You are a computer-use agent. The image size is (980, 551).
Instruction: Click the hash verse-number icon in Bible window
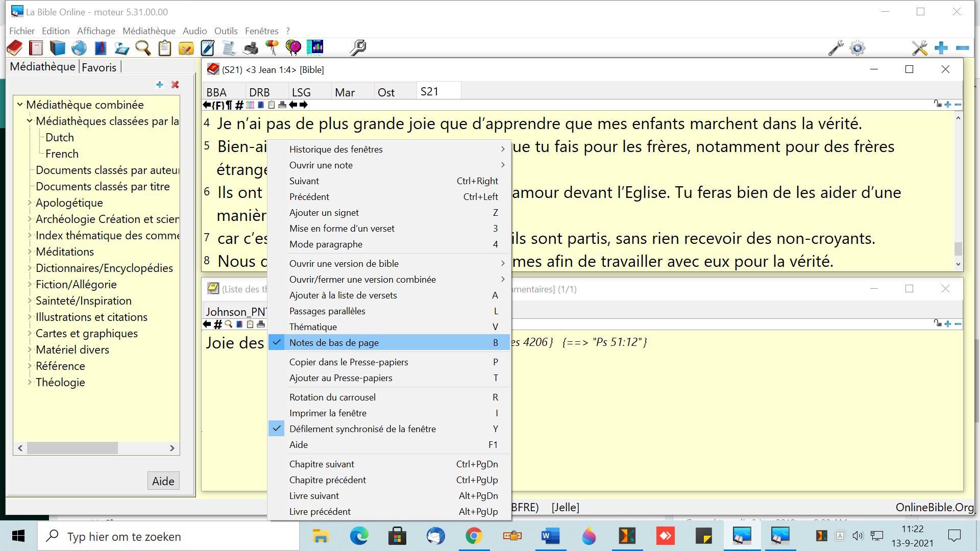coord(239,105)
